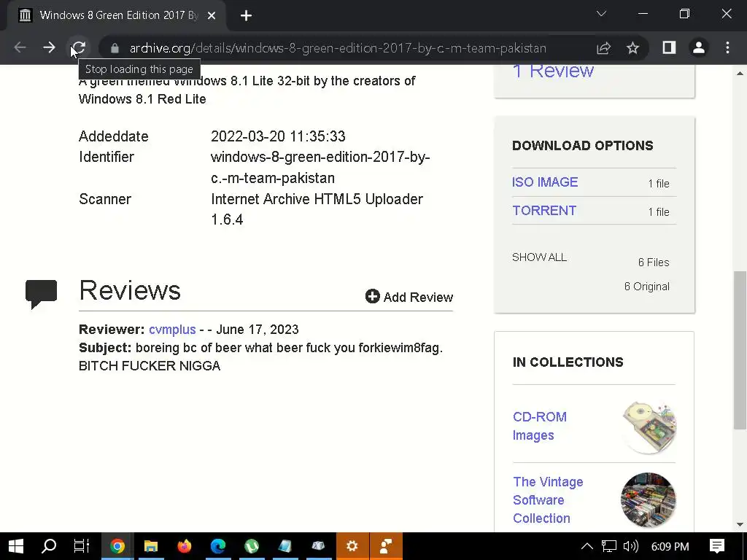
Task: Click the reload page icon
Action: tap(79, 47)
